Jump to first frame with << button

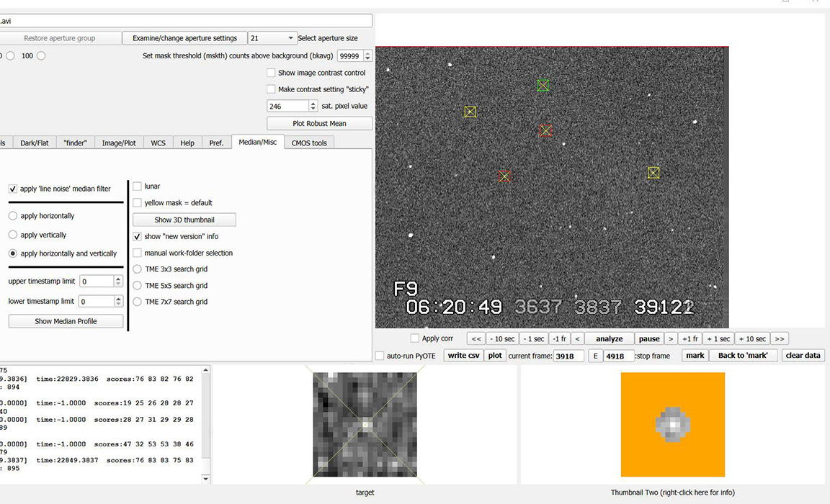pos(476,338)
